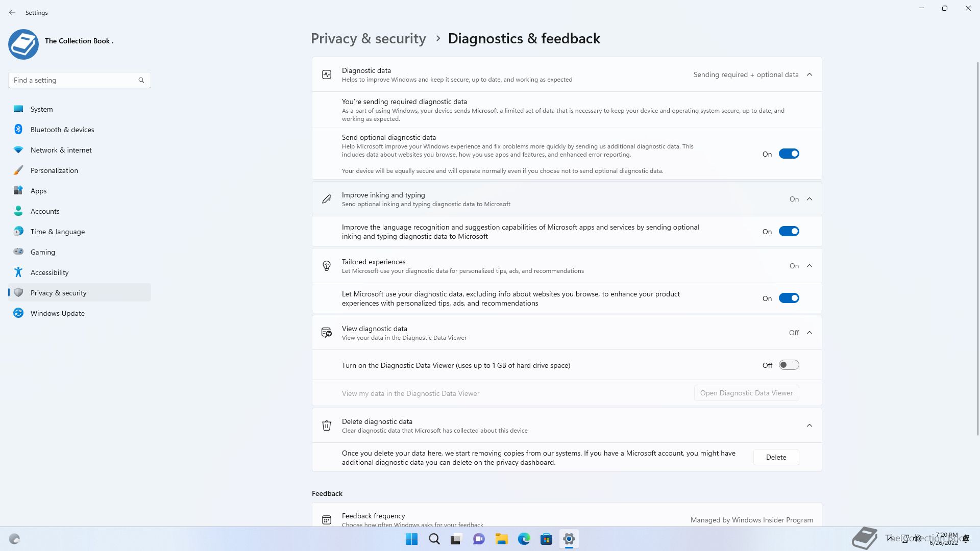Open the Chat app on the taskbar
980x551 pixels.
click(x=479, y=539)
